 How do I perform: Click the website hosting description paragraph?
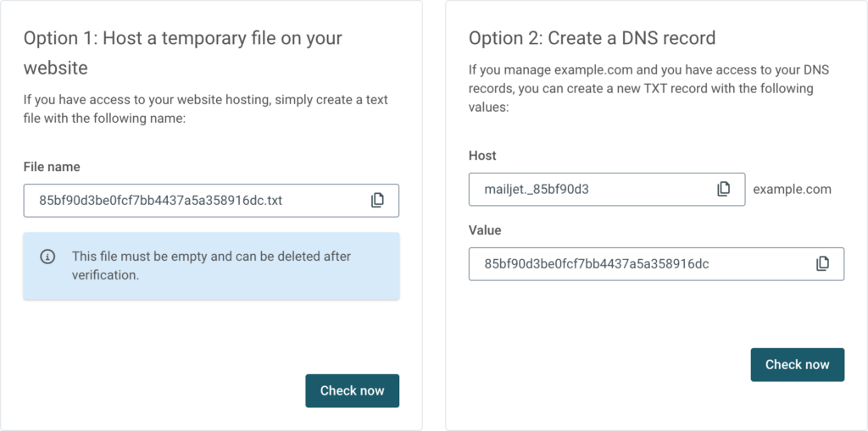point(205,109)
